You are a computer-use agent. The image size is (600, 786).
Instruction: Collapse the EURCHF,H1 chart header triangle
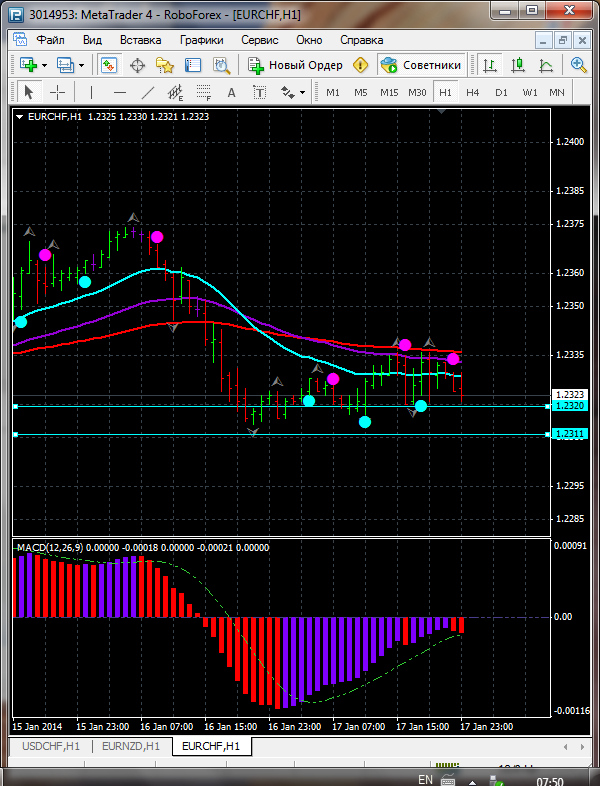(20, 117)
